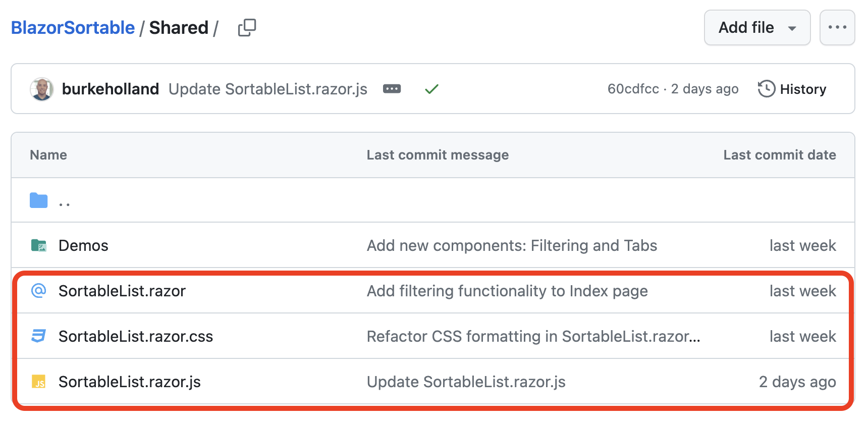Click the JS file type icon

pos(39,382)
